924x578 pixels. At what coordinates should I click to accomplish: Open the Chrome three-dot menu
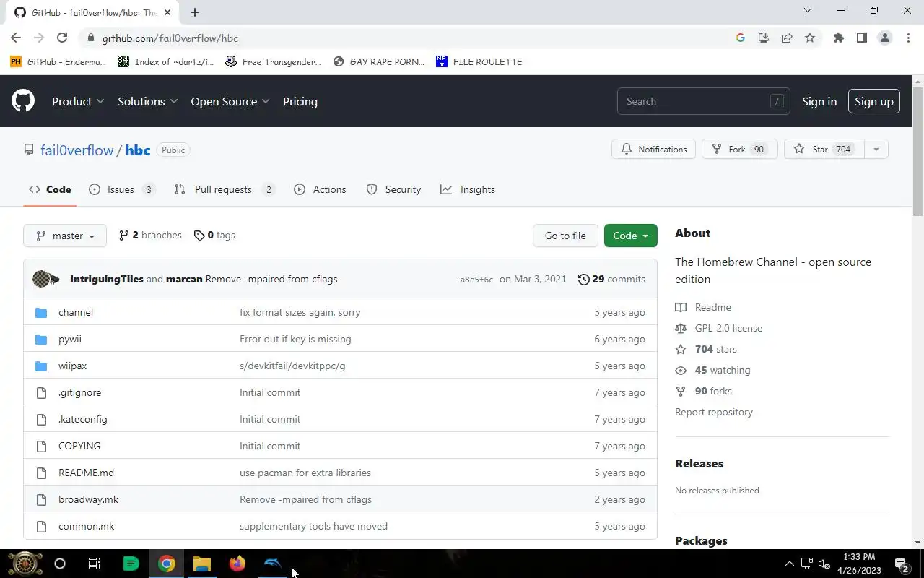coord(908,38)
